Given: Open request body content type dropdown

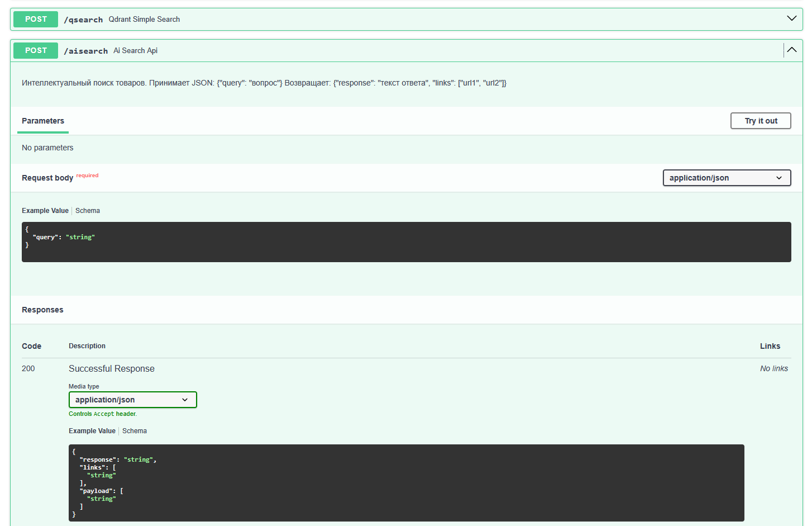Looking at the screenshot, I should pos(727,178).
